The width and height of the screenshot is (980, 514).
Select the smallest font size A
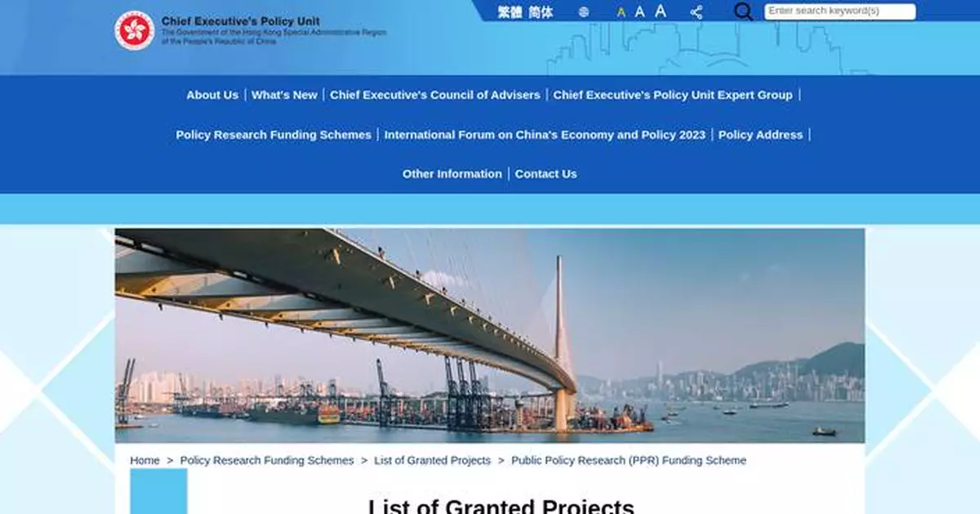click(621, 12)
